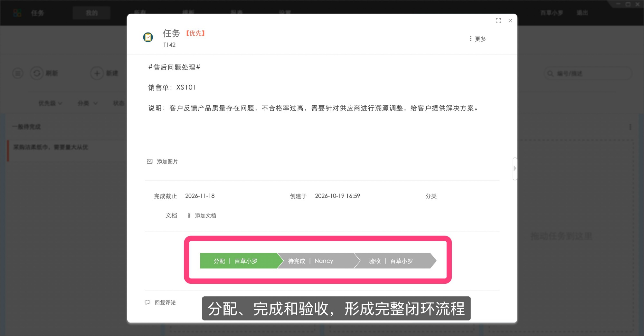Open the 更多 options menu
This screenshot has width=644, height=336.
478,39
